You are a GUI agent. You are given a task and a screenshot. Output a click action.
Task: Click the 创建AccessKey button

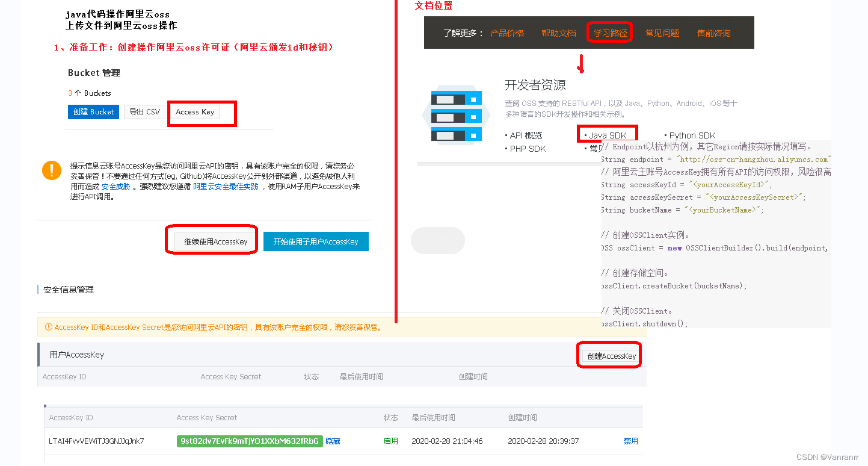point(611,356)
